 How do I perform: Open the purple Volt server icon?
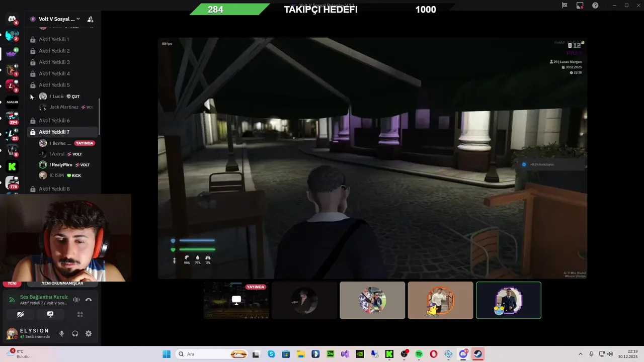[x=12, y=54]
